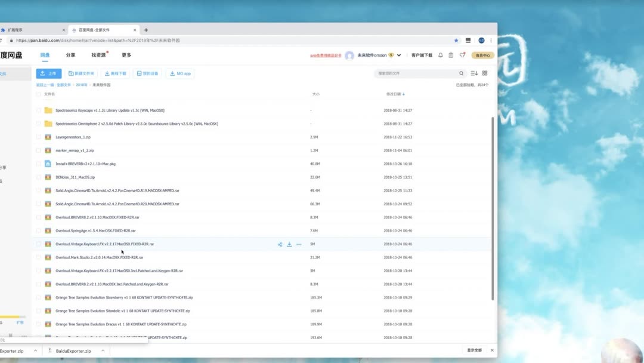Switch to grid view using the grid icon

[485, 73]
